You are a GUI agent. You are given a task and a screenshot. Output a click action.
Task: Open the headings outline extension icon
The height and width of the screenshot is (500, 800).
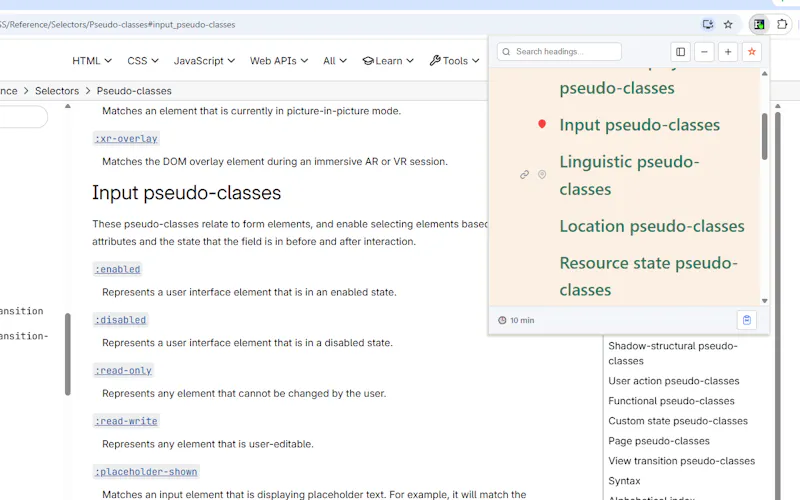(759, 24)
